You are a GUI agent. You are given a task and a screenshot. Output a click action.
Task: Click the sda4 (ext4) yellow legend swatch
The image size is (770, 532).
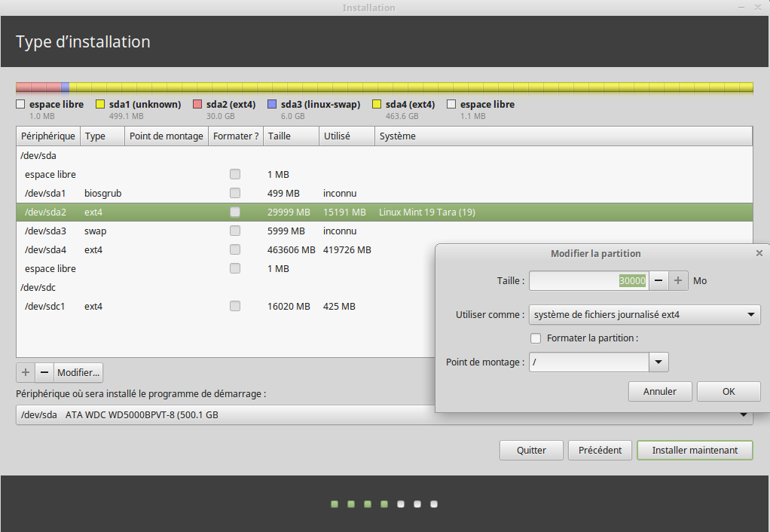pyautogui.click(x=377, y=105)
